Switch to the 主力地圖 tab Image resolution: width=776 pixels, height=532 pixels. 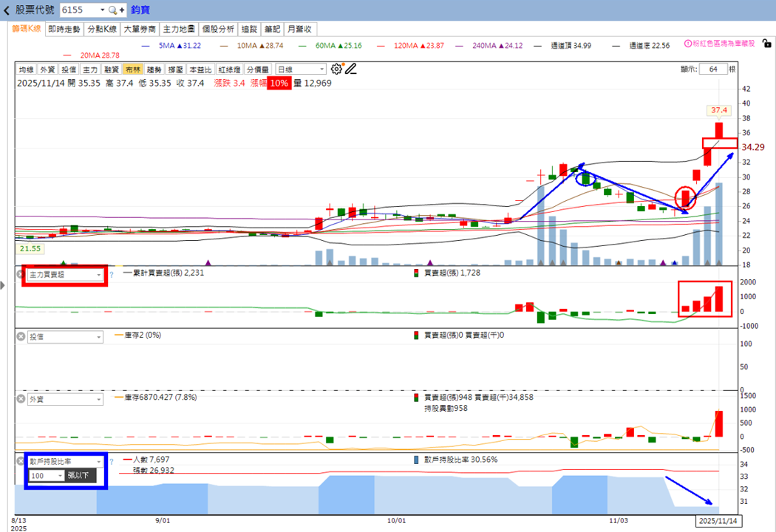click(179, 30)
